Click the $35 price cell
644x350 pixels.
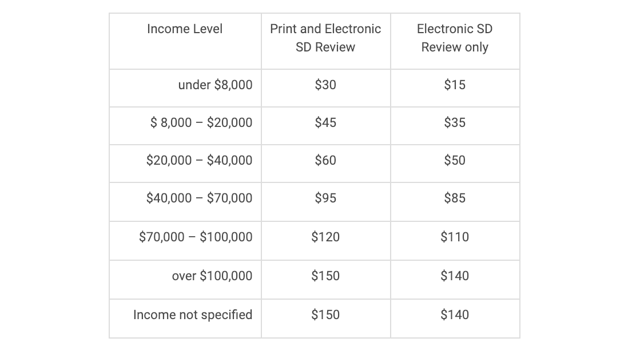pos(455,123)
